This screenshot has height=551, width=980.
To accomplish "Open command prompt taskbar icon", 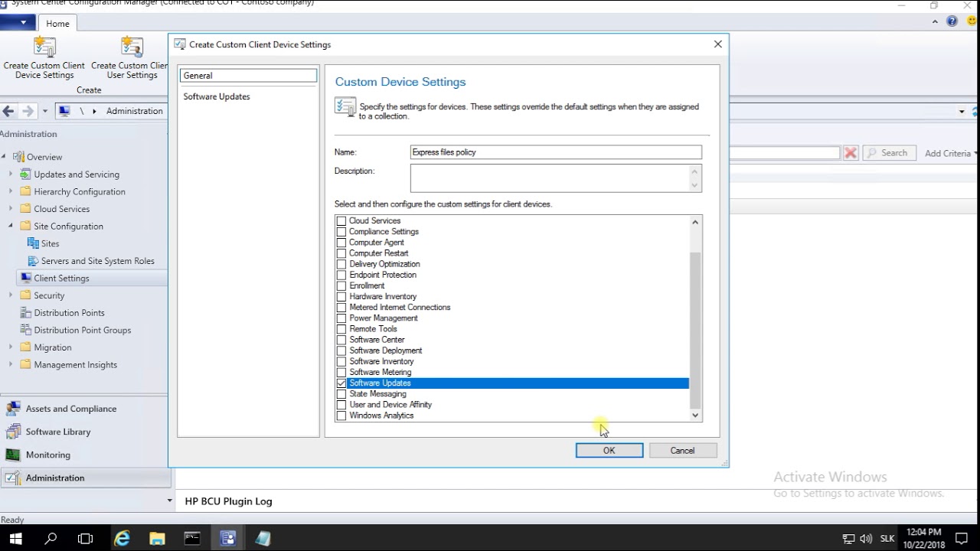I will click(x=192, y=538).
